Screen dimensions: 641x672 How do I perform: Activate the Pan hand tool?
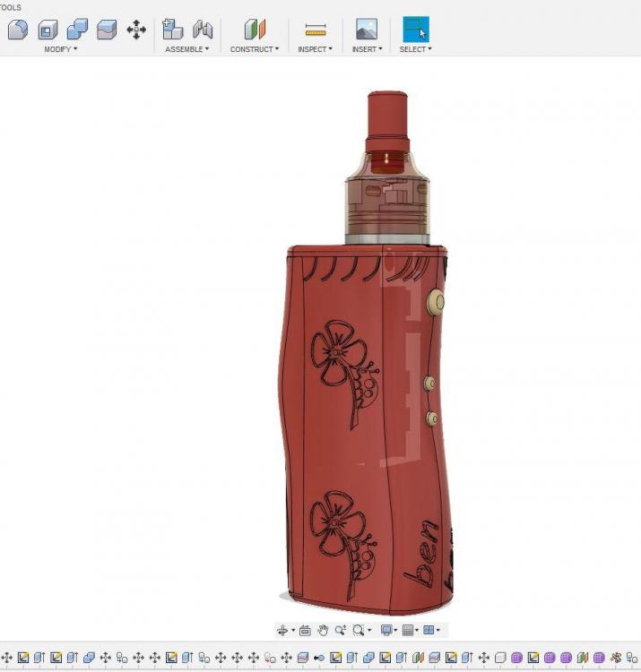323,630
